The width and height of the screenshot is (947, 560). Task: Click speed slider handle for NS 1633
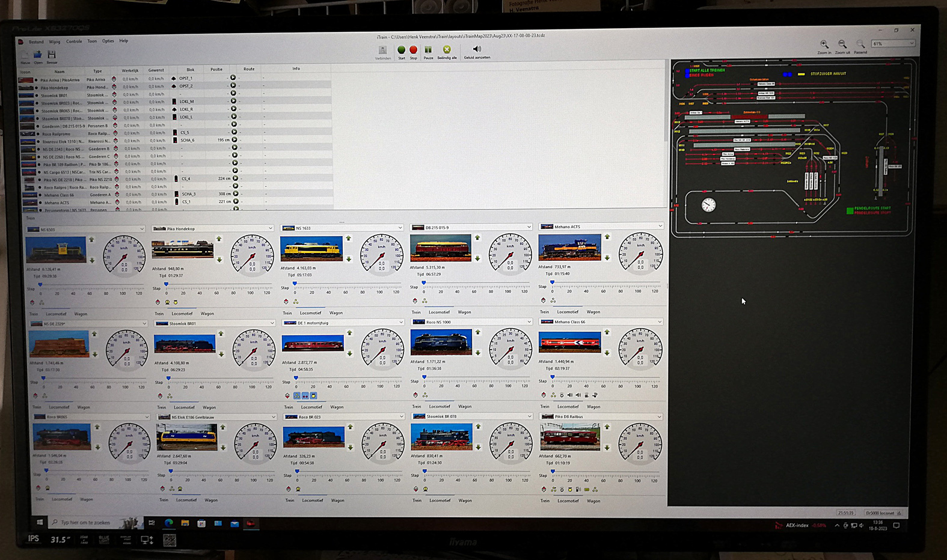point(295,284)
